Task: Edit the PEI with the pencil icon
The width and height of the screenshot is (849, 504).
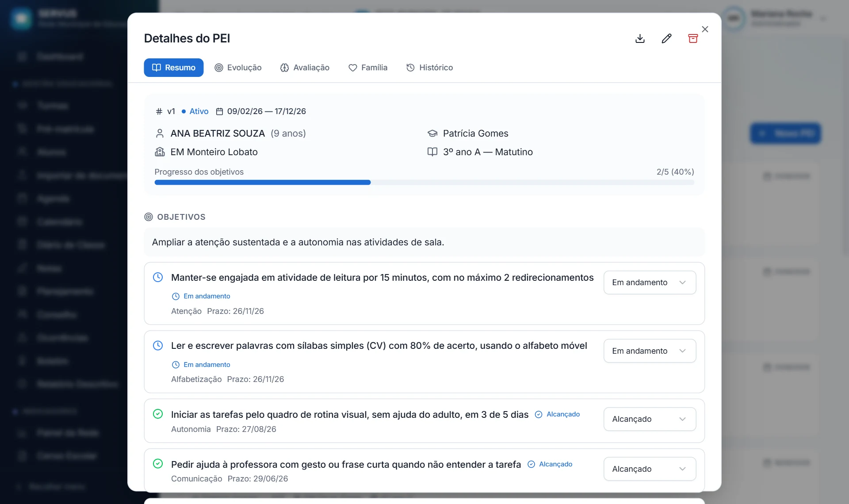Action: (x=666, y=38)
